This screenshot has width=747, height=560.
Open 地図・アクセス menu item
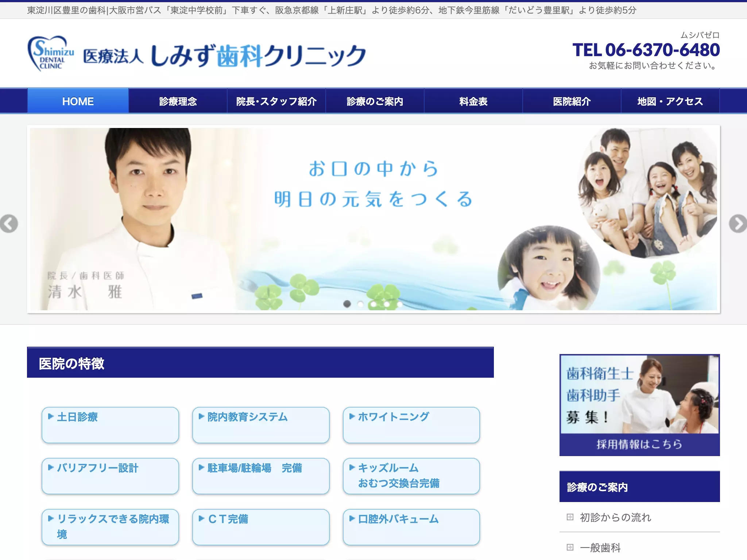[670, 101]
